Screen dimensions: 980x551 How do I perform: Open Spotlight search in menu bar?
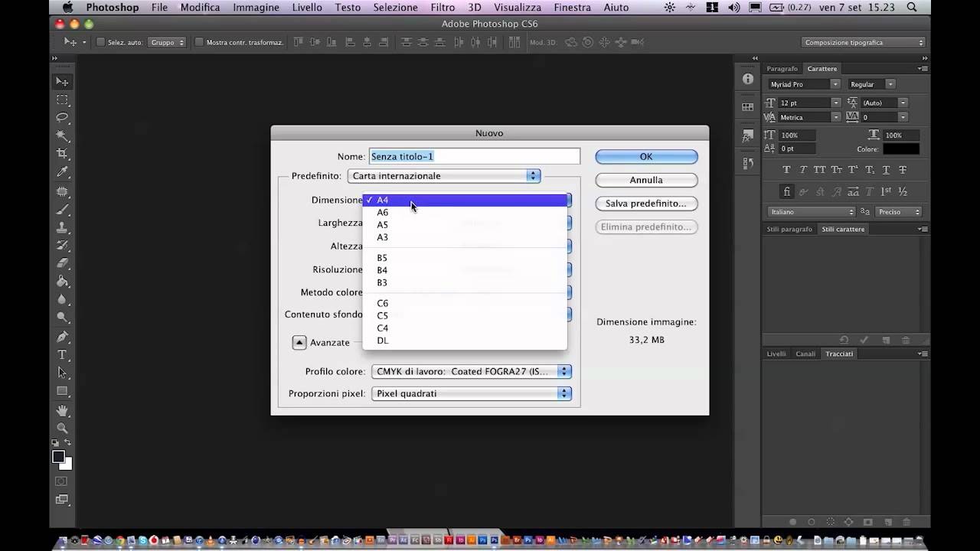click(911, 8)
